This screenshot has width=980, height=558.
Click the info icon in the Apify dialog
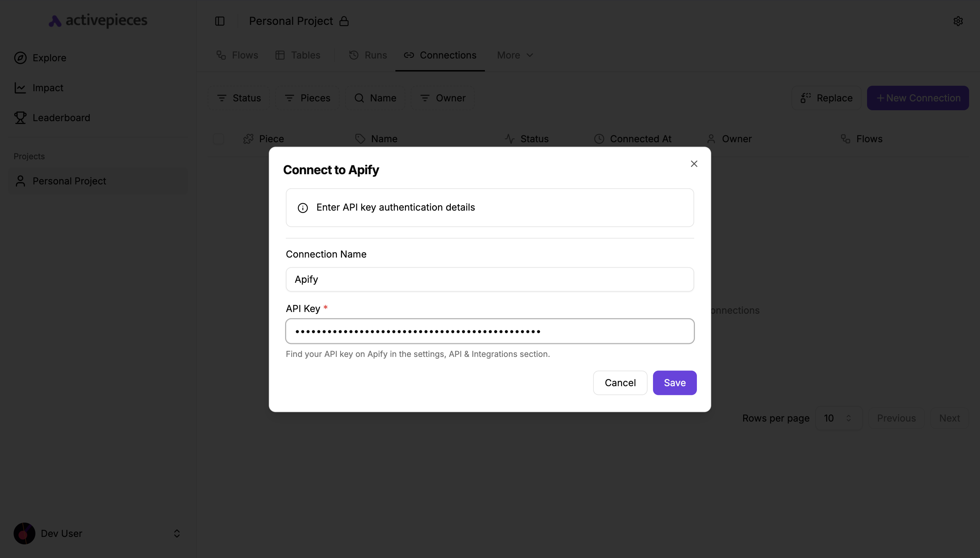pos(303,208)
